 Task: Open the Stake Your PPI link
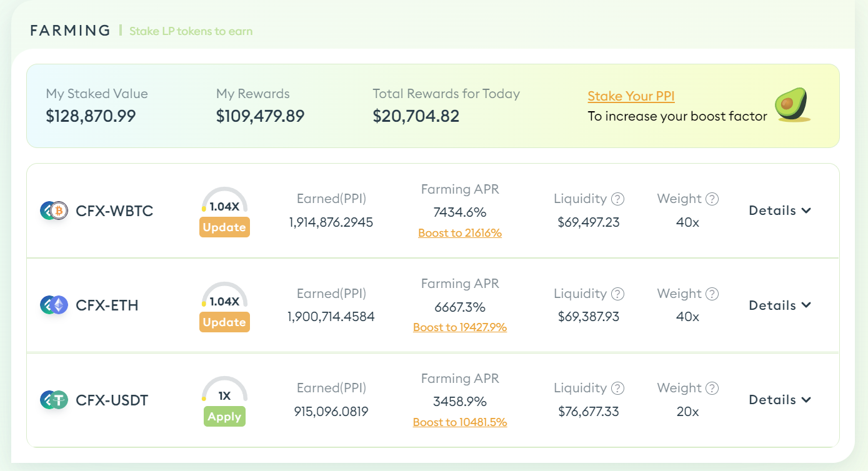631,96
